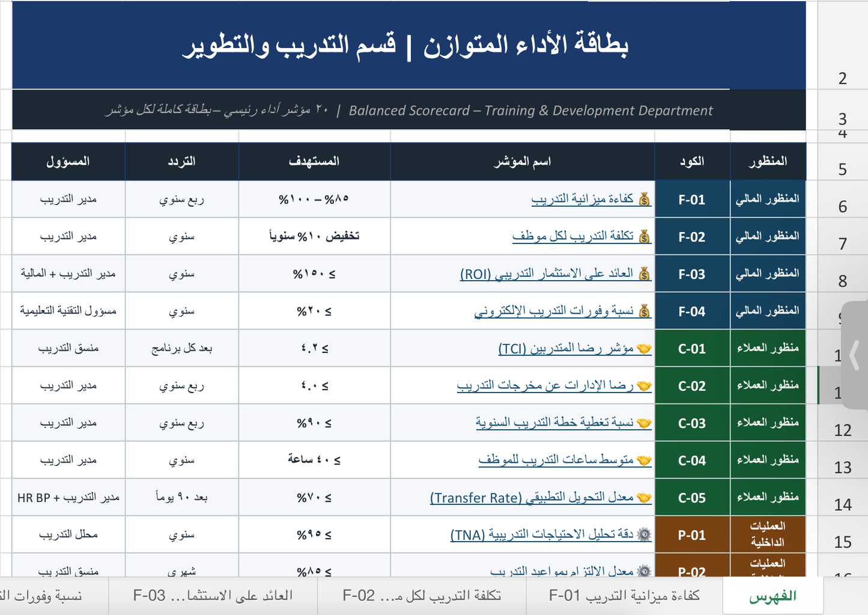Screen dimensions: 868x615
Task: Open the link كفاءة ميزانية التدريب
Action: click(582, 199)
